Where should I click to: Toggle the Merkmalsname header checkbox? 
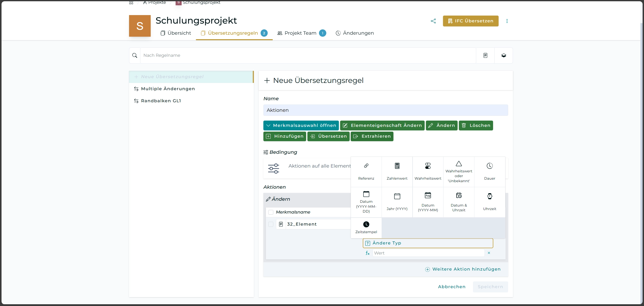[271, 212]
